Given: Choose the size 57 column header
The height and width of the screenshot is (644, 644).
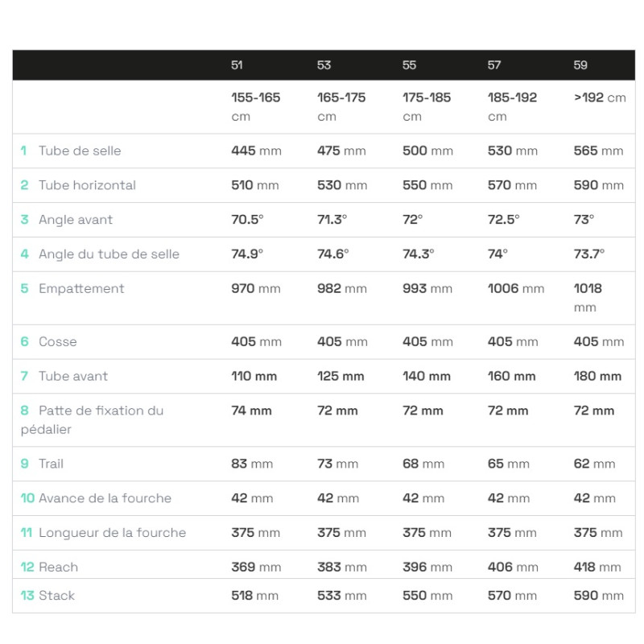Looking at the screenshot, I should click(x=494, y=65).
